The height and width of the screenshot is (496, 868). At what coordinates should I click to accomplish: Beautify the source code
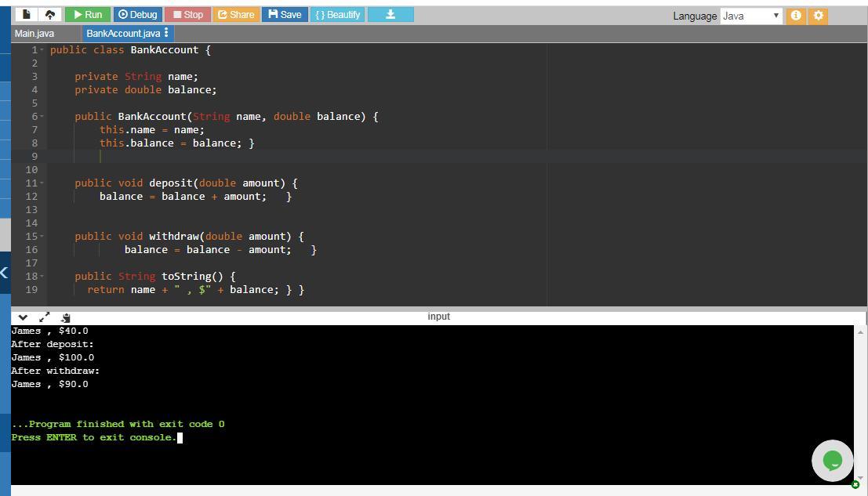tap(338, 14)
